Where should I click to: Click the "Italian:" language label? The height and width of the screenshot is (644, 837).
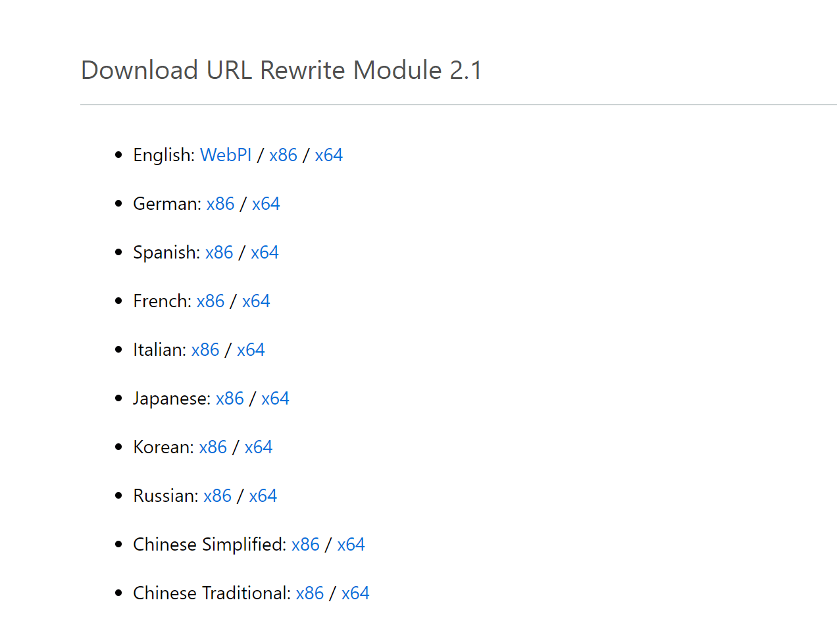tap(160, 350)
